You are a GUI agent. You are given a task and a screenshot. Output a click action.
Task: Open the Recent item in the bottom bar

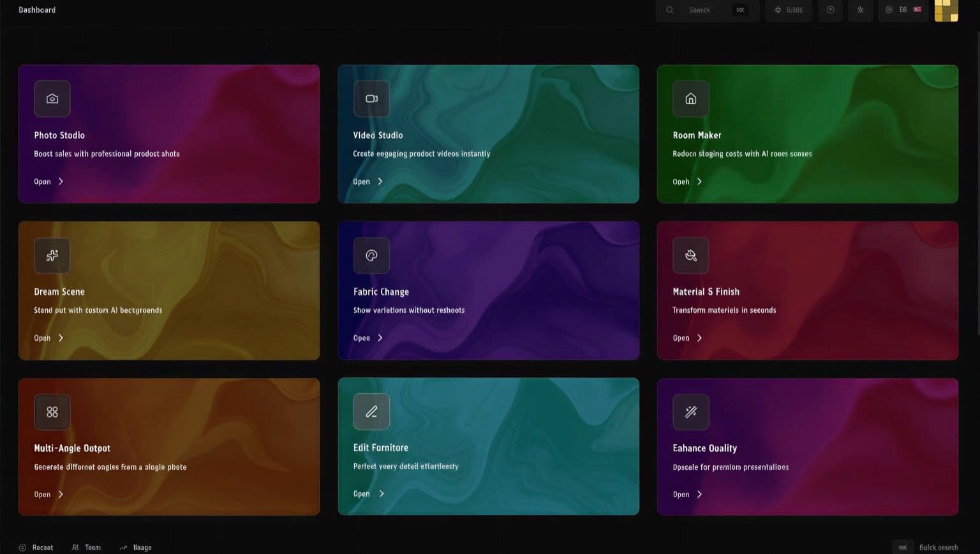point(36,548)
